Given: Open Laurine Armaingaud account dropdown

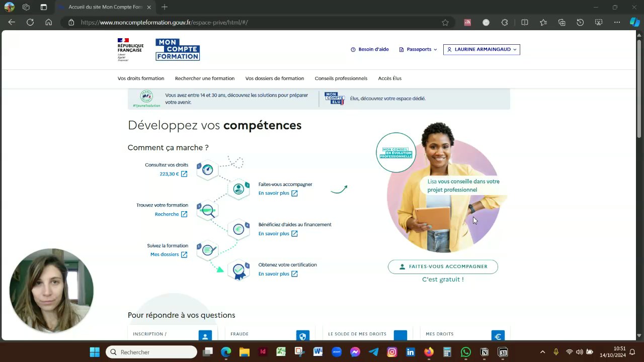Looking at the screenshot, I should click(481, 49).
